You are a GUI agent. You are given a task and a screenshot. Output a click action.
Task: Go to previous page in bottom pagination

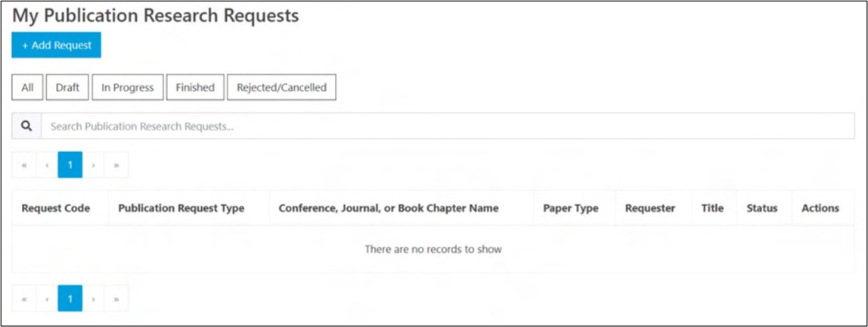(47, 299)
